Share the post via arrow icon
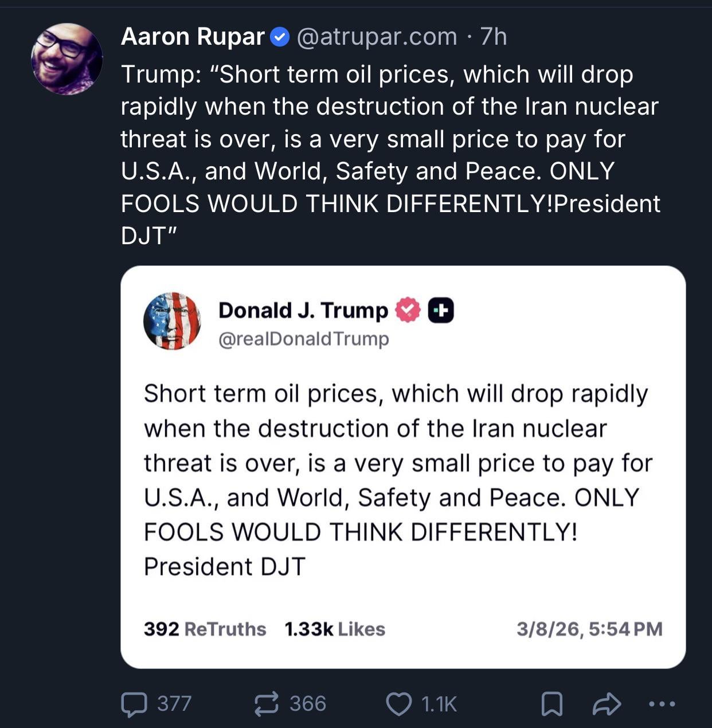 [x=607, y=704]
